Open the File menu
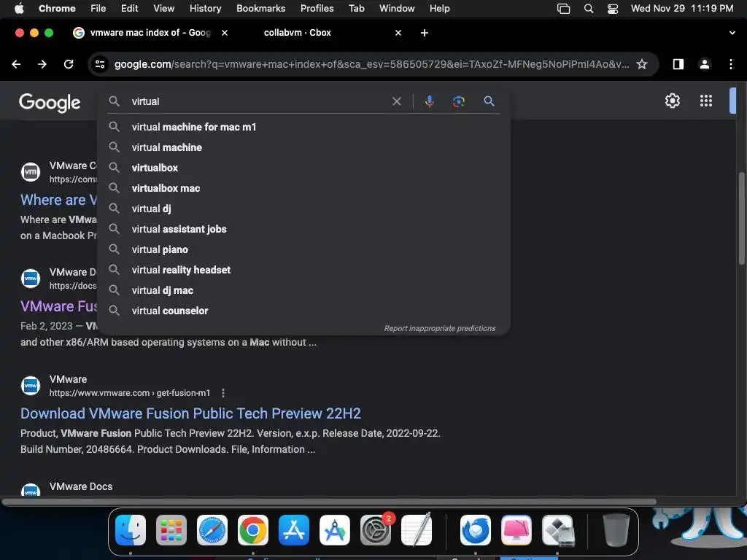This screenshot has height=560, width=747. [x=98, y=8]
